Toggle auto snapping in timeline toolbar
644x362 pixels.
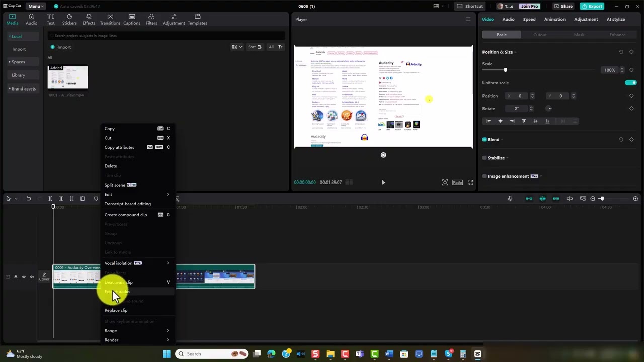[x=543, y=199]
